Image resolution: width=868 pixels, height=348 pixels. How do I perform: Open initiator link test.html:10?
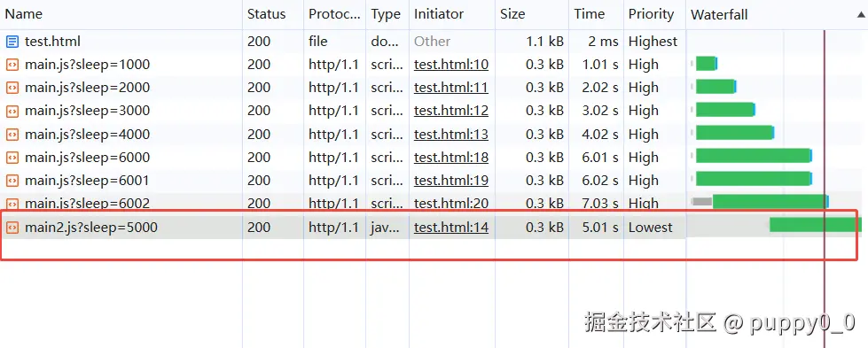pos(451,65)
